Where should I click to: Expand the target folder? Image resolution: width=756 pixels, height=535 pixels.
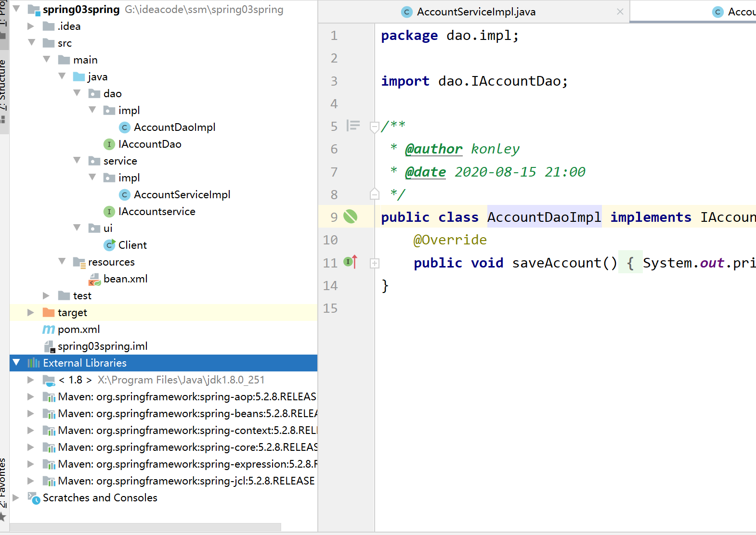pyautogui.click(x=31, y=313)
